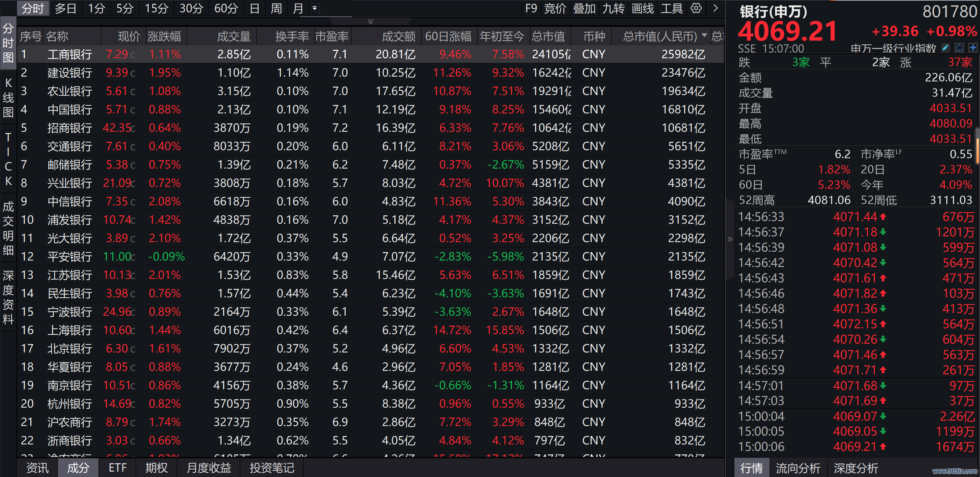Switch to 成交明细 sidebar view
Screen dimensions: 980x477
(x=8, y=228)
